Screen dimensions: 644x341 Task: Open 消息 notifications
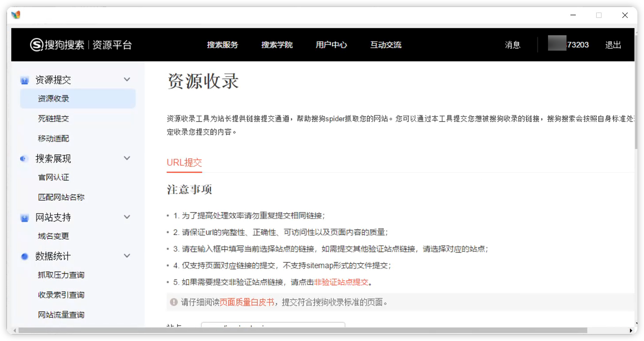point(512,45)
